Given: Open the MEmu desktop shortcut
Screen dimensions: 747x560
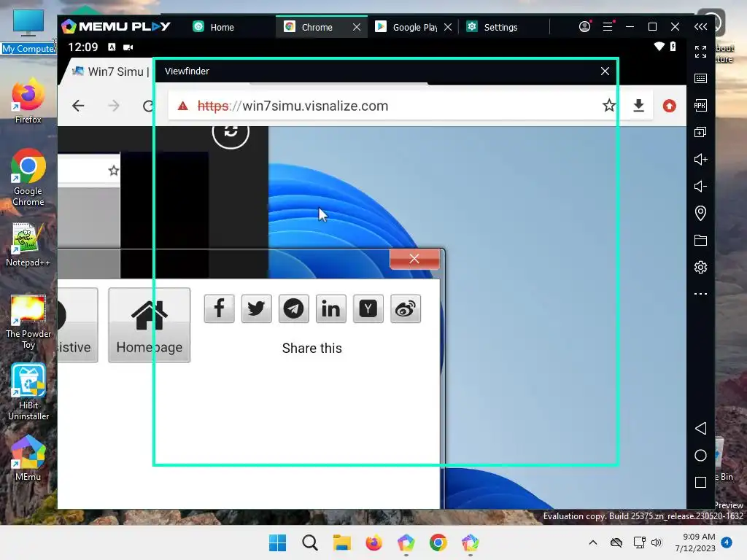Looking at the screenshot, I should click(28, 458).
